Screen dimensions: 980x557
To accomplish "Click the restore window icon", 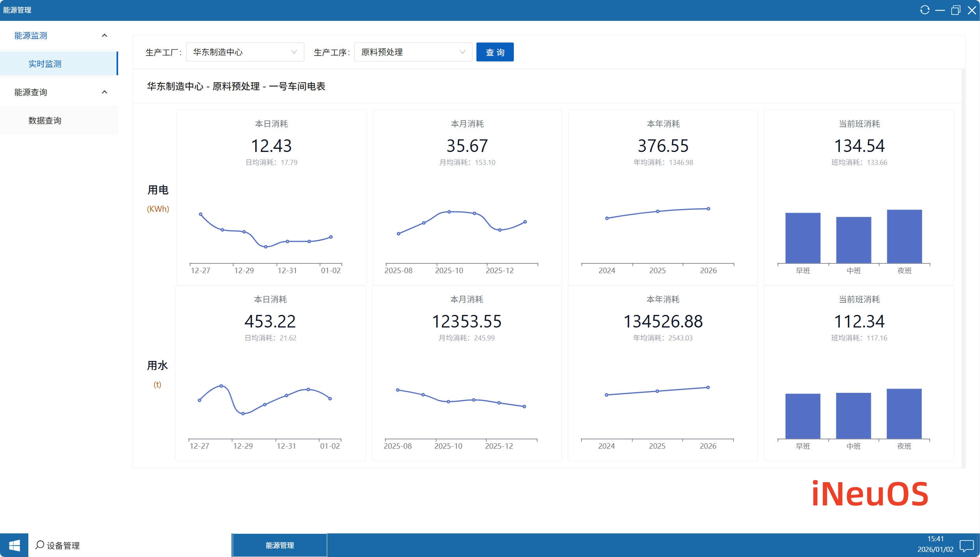I will (956, 10).
